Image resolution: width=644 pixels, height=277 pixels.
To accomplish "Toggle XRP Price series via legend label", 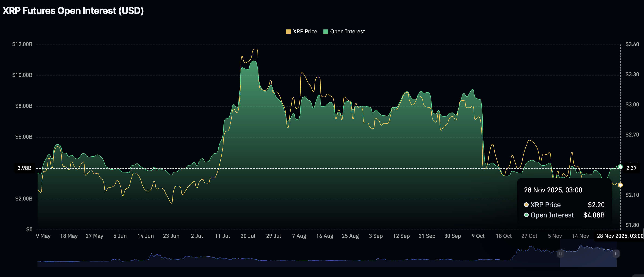I will tap(305, 32).
